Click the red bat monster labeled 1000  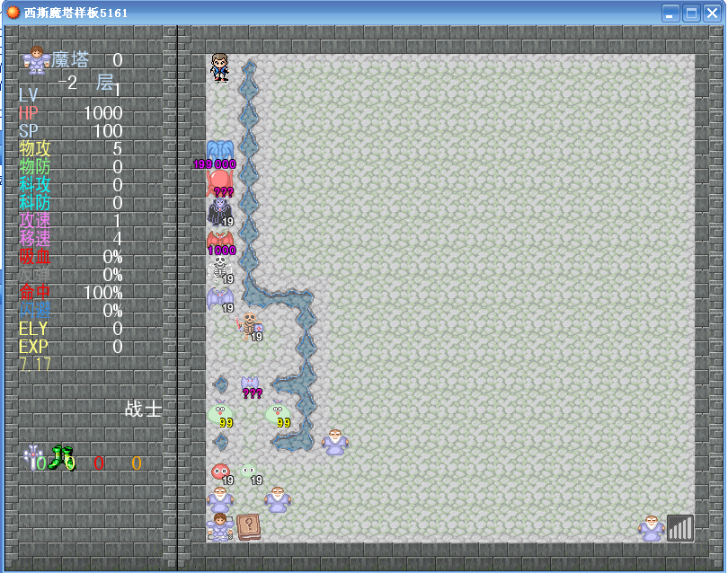click(220, 242)
